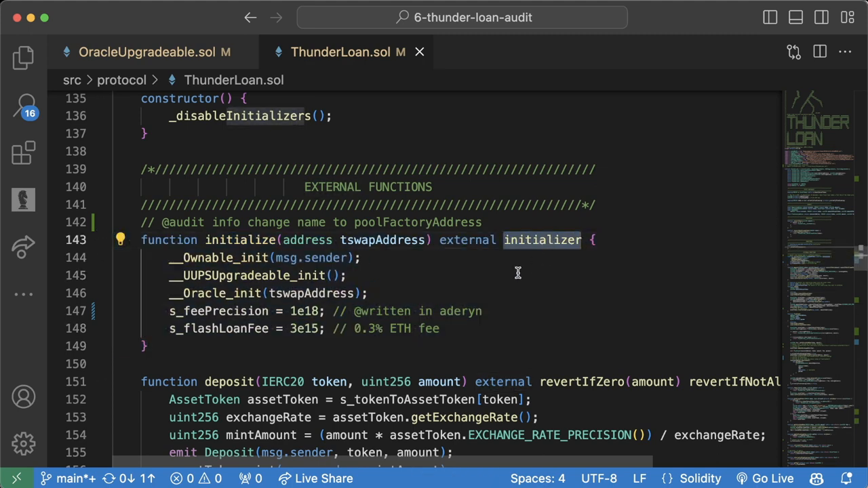Open the Manage settings gear icon

(x=23, y=443)
